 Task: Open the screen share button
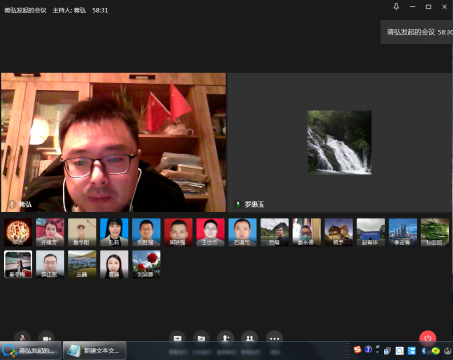(177, 338)
